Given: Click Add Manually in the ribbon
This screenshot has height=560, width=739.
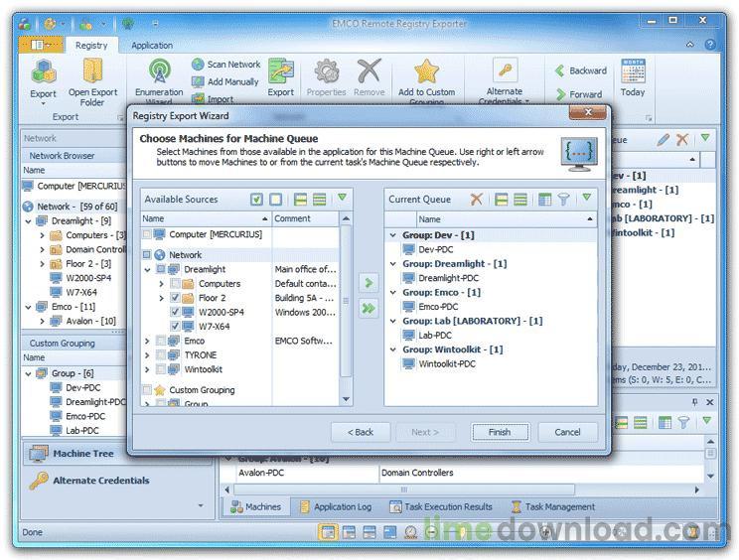Looking at the screenshot, I should (224, 81).
